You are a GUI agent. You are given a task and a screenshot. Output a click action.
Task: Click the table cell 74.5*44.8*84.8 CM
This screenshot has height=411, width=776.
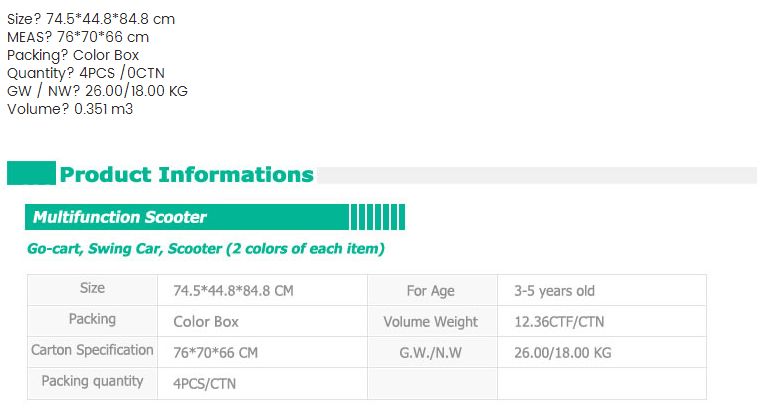click(262, 290)
